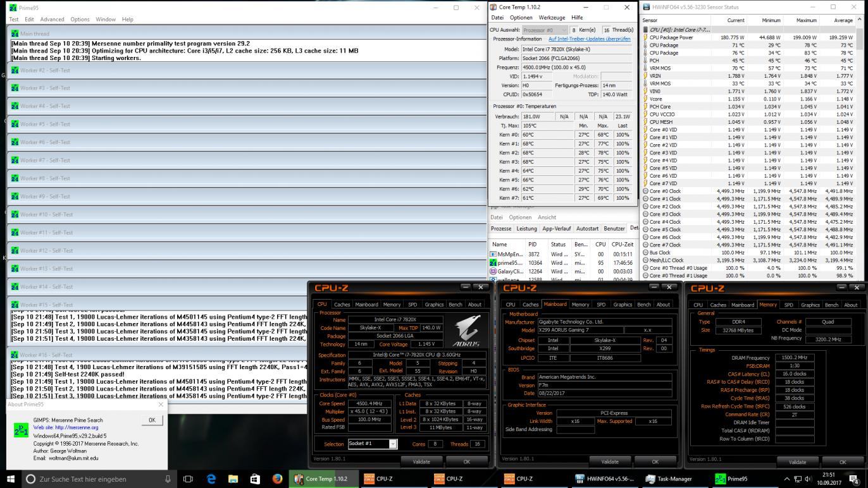Open the Datei menu in Core Temp
Screen dimensions: 868x488
click(x=497, y=18)
